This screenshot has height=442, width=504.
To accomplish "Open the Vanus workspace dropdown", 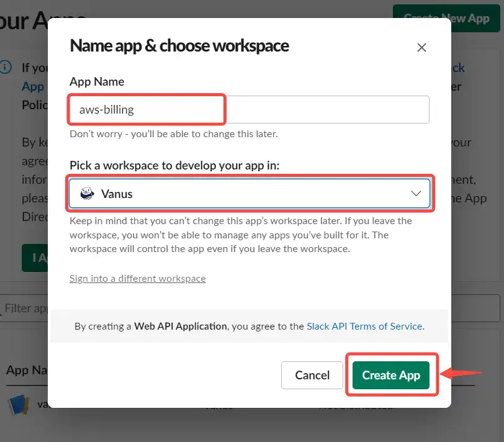I will pyautogui.click(x=250, y=194).
